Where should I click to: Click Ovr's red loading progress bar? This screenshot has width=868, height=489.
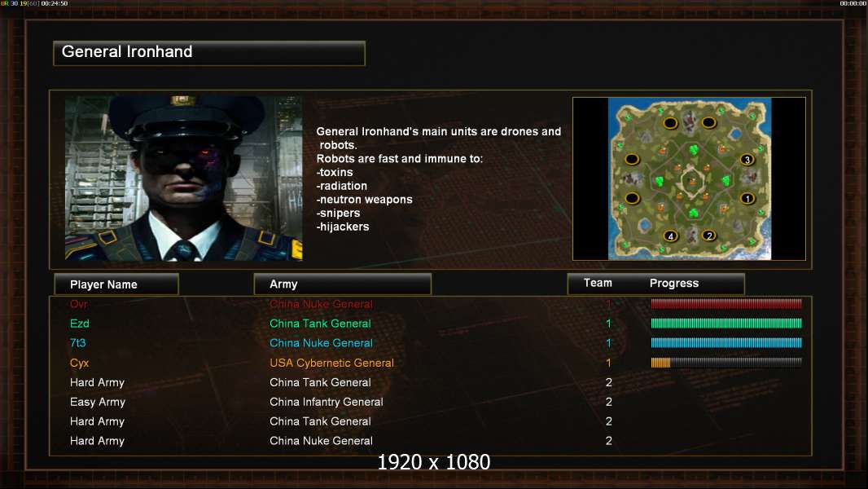(x=726, y=303)
